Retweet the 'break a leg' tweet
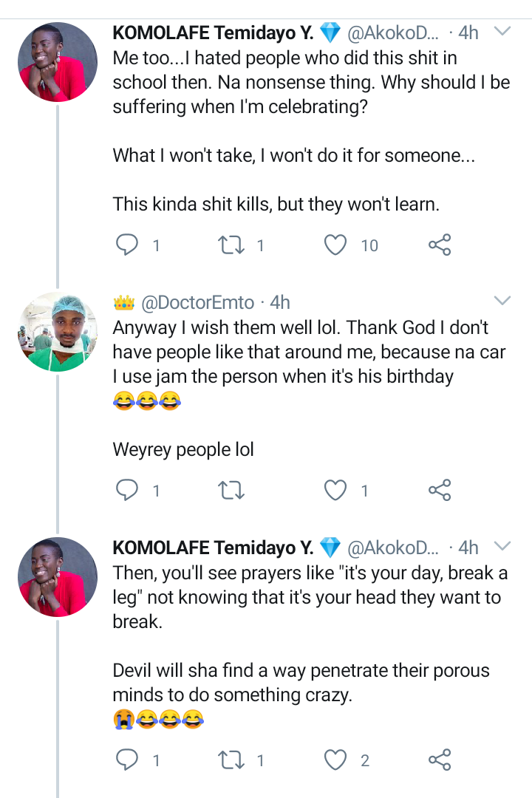This screenshot has height=798, width=532. coord(231,760)
